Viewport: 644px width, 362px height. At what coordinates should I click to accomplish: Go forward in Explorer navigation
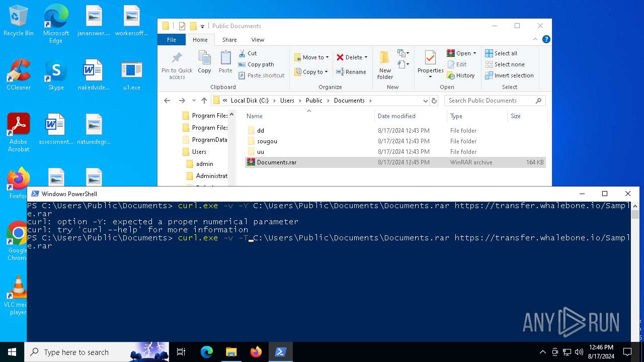tap(182, 101)
